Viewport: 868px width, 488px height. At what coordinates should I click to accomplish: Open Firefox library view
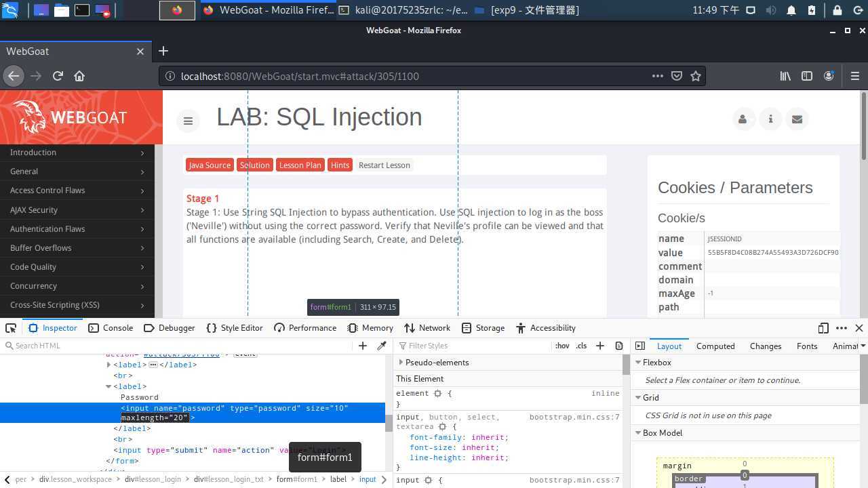[785, 76]
